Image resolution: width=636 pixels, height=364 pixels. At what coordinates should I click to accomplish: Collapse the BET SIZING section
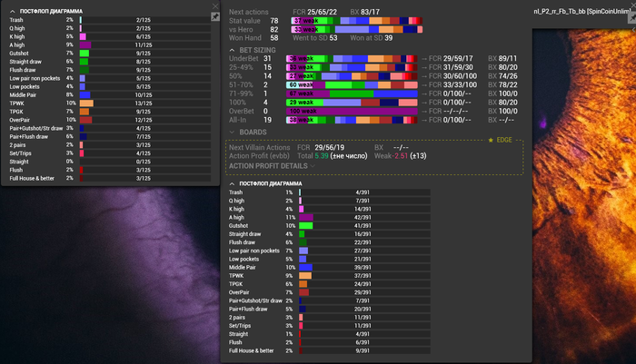tap(232, 50)
